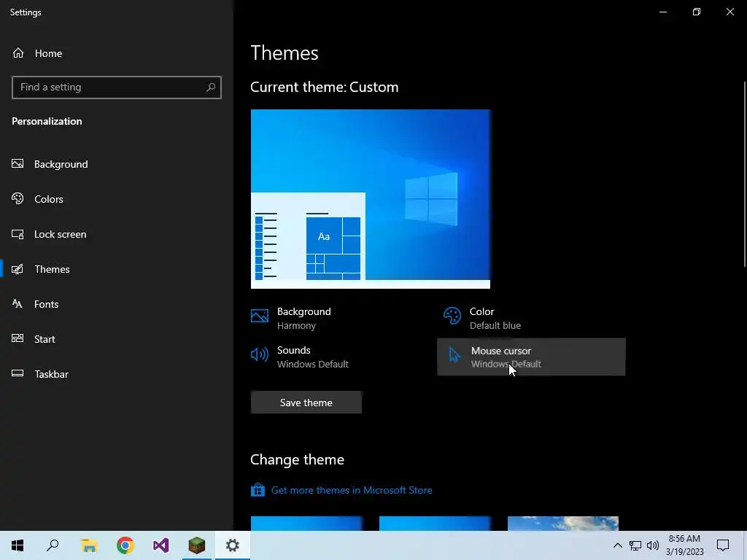747x560 pixels.
Task: Open Get more themes in Microsoft Store
Action: click(x=352, y=490)
